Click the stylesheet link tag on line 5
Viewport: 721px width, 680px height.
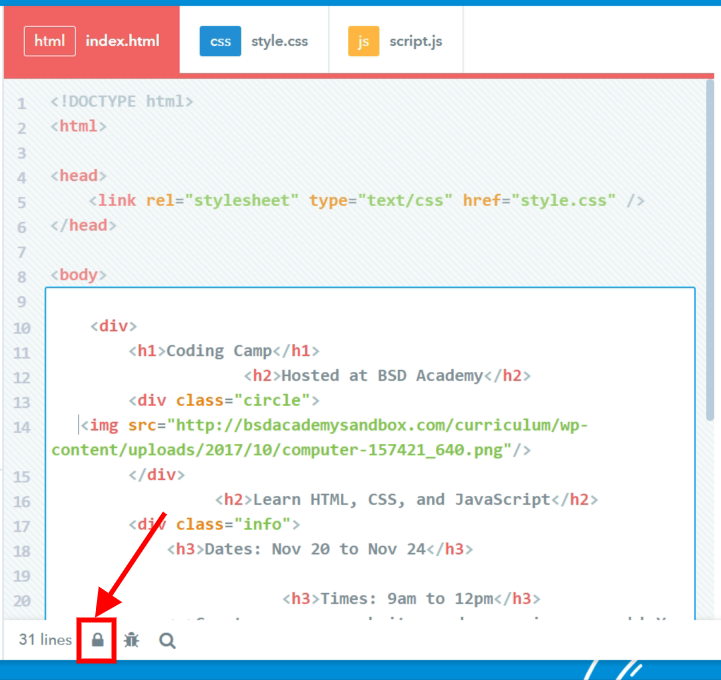pos(366,200)
